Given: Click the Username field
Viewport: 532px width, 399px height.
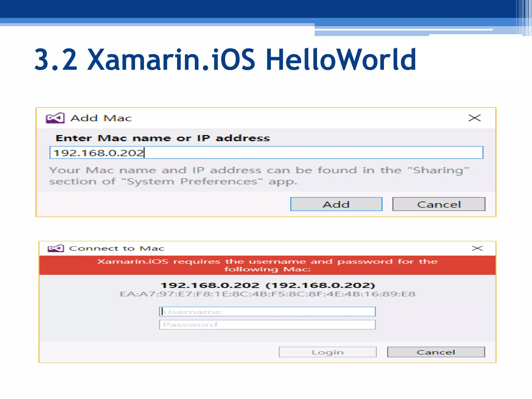Looking at the screenshot, I should pyautogui.click(x=267, y=311).
